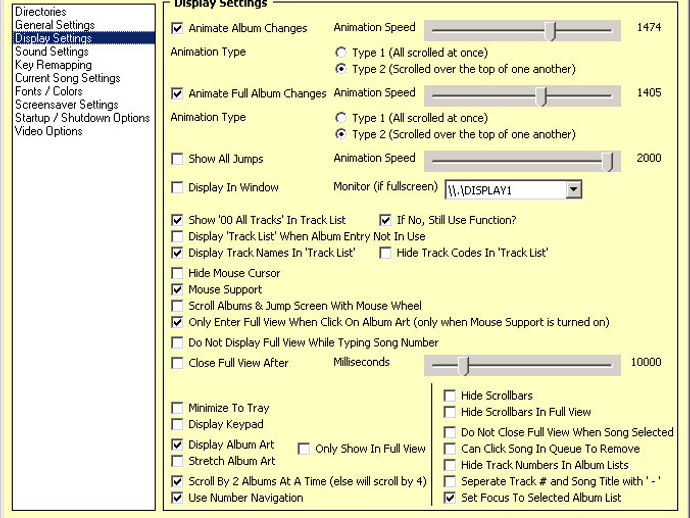Viewport: 690px width, 518px height.
Task: Enable Only Show In Full View
Action: pyautogui.click(x=304, y=449)
